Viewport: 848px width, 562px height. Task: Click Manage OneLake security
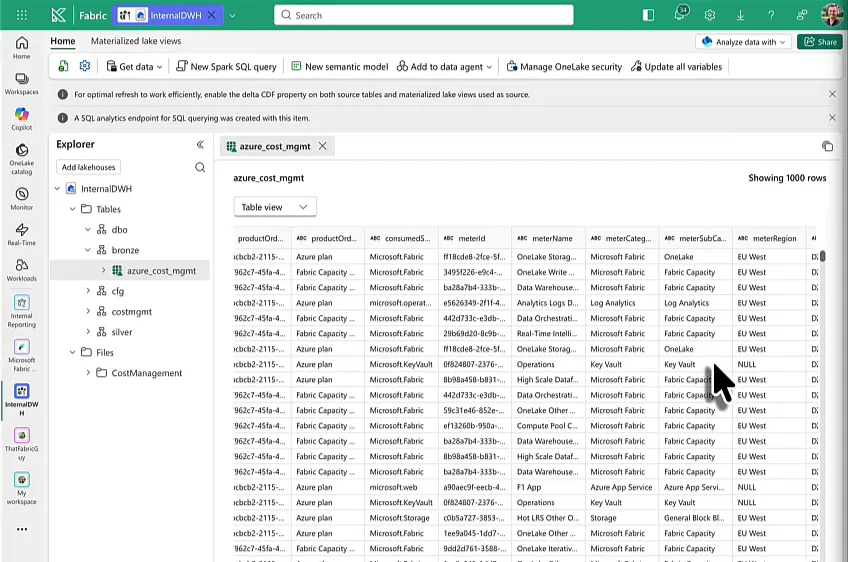(x=564, y=67)
